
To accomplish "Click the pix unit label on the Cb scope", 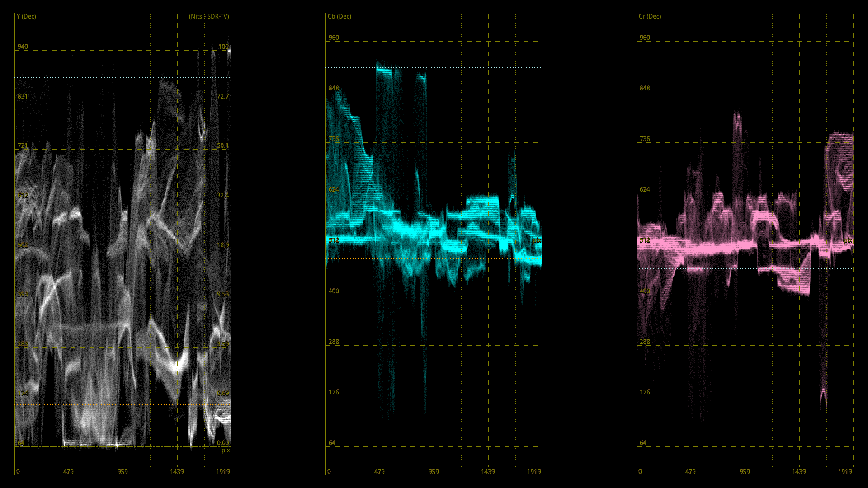I will click(x=537, y=241).
